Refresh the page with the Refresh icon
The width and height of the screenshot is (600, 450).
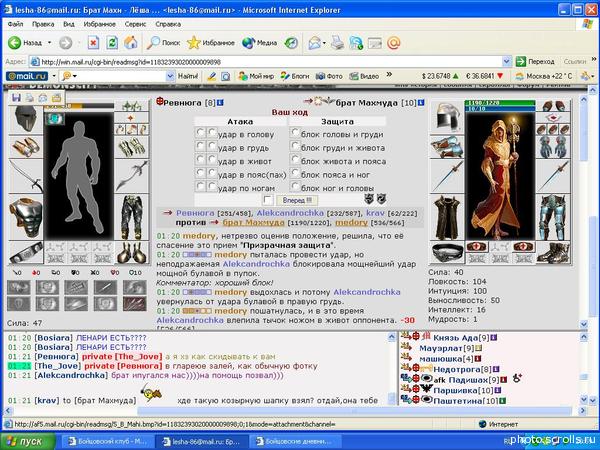point(112,42)
